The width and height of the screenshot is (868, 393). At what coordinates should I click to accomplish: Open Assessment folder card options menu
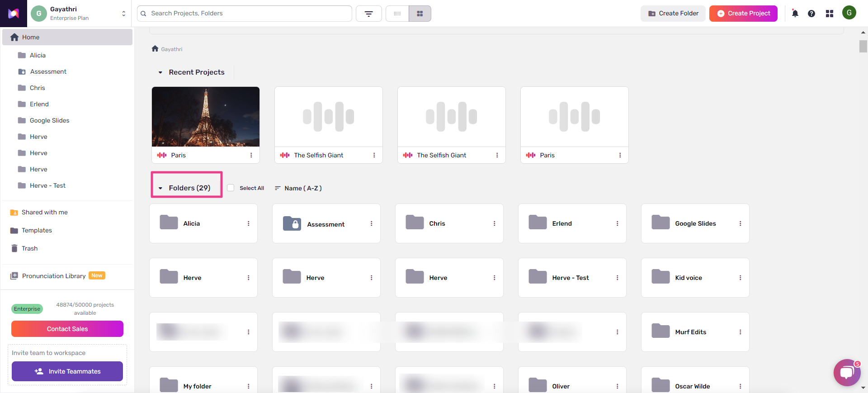(372, 223)
